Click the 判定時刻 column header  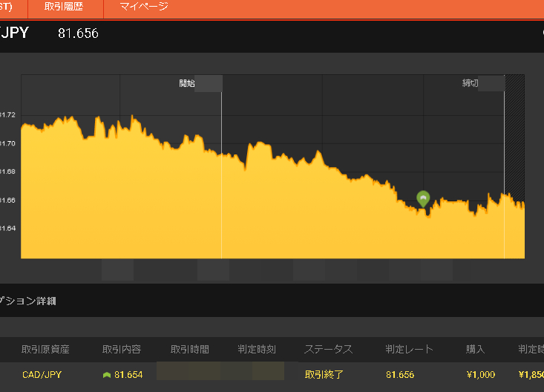click(257, 349)
